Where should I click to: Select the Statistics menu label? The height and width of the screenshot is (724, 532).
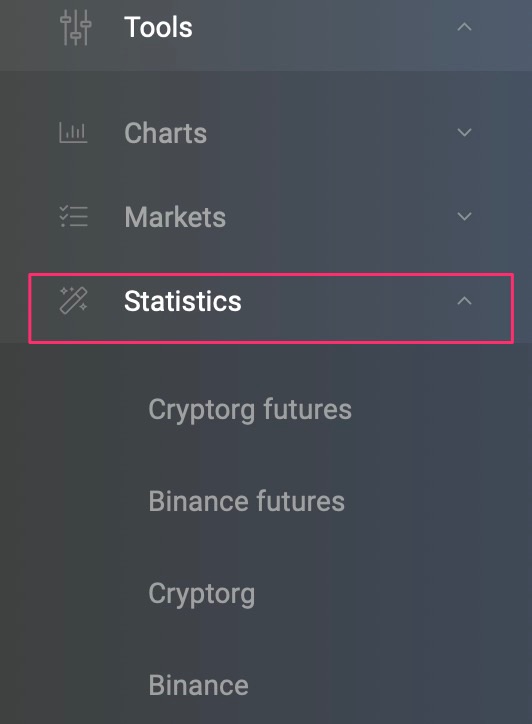click(183, 301)
